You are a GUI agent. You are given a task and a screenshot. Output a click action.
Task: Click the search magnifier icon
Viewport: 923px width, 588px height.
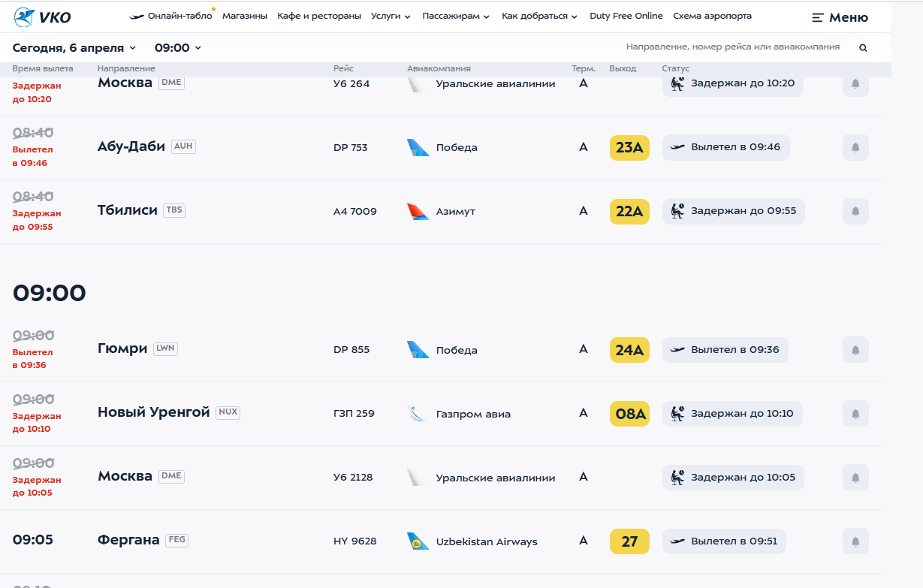click(863, 48)
